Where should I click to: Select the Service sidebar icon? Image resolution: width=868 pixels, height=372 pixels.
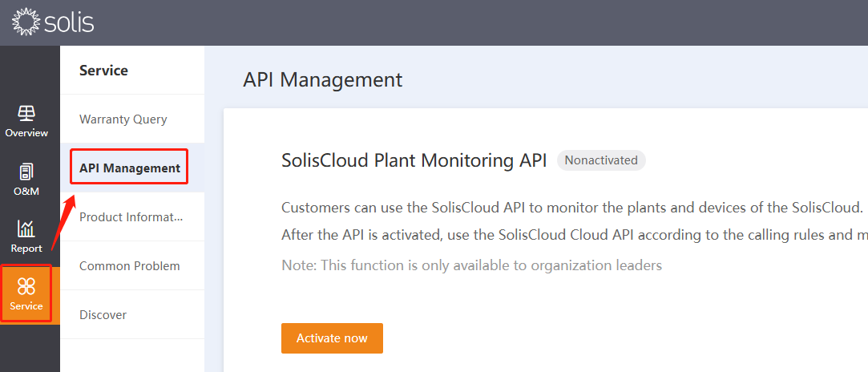point(26,286)
